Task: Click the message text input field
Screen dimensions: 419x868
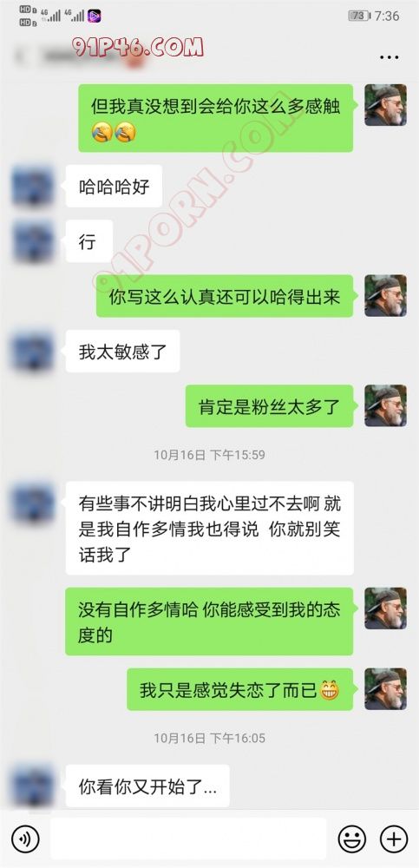Action: click(x=187, y=839)
